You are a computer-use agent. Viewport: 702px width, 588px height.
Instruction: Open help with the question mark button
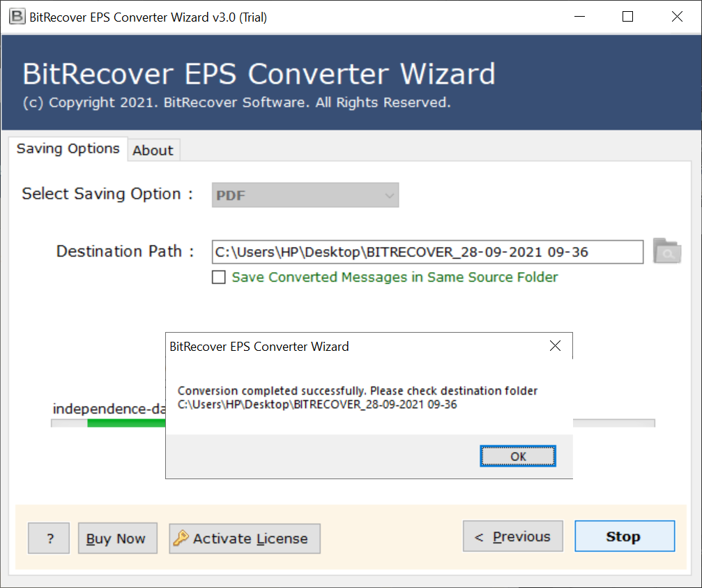point(49,538)
